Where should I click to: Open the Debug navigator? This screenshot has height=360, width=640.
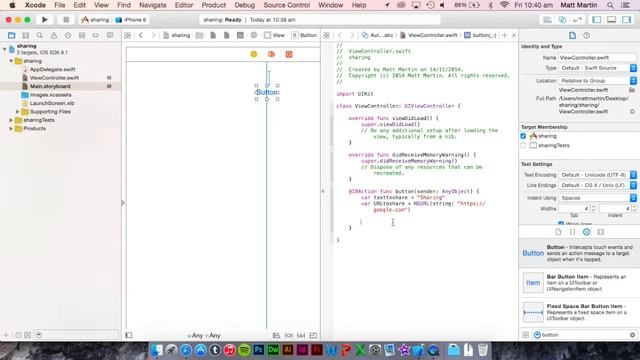coord(82,36)
